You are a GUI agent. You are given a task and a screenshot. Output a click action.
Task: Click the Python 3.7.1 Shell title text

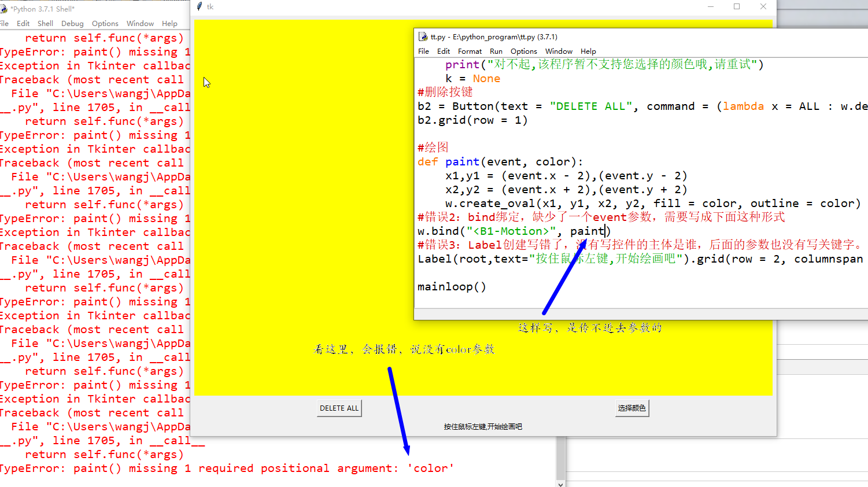point(42,9)
